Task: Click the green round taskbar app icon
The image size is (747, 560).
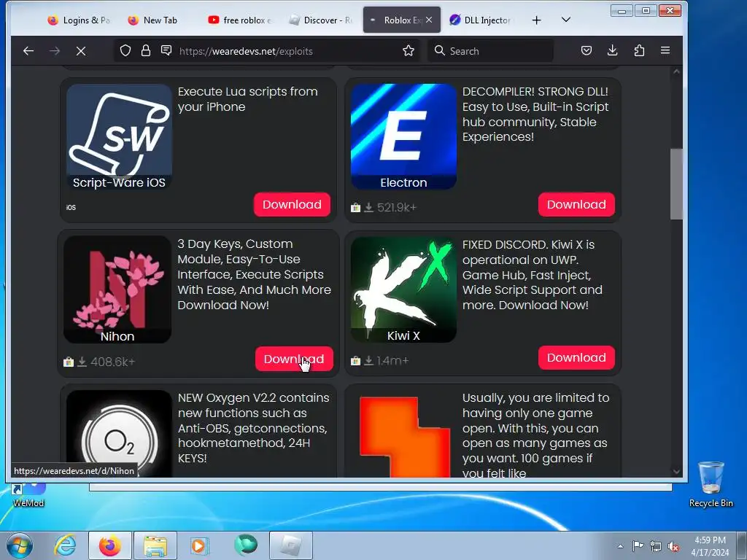Action: pos(246,545)
